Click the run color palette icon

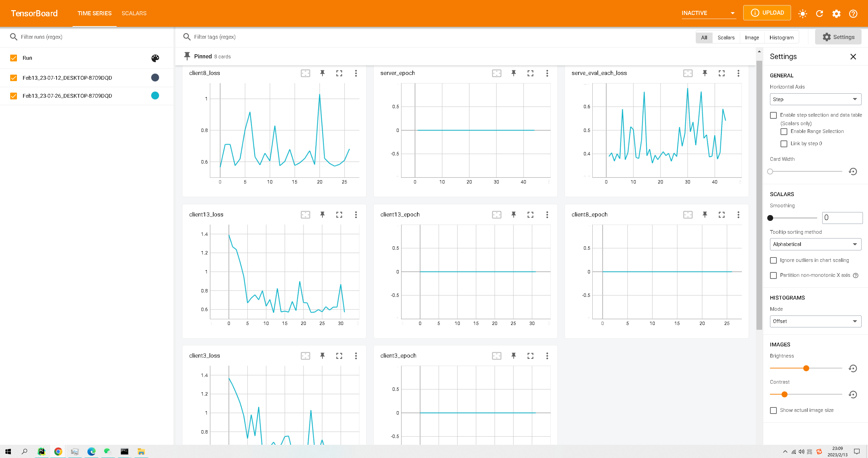point(155,58)
